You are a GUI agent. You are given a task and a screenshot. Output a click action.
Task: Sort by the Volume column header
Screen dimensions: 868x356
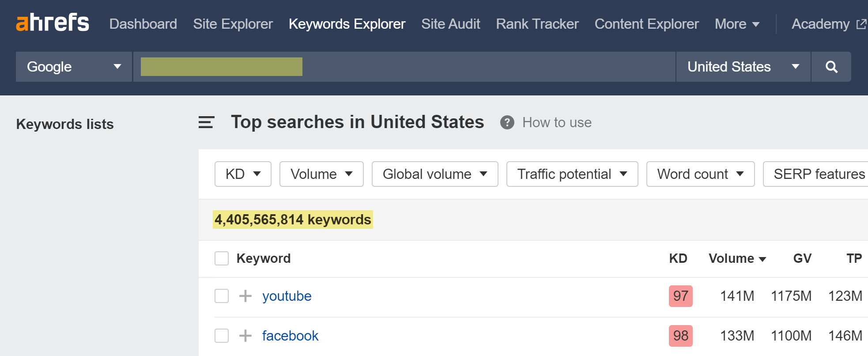pos(737,258)
